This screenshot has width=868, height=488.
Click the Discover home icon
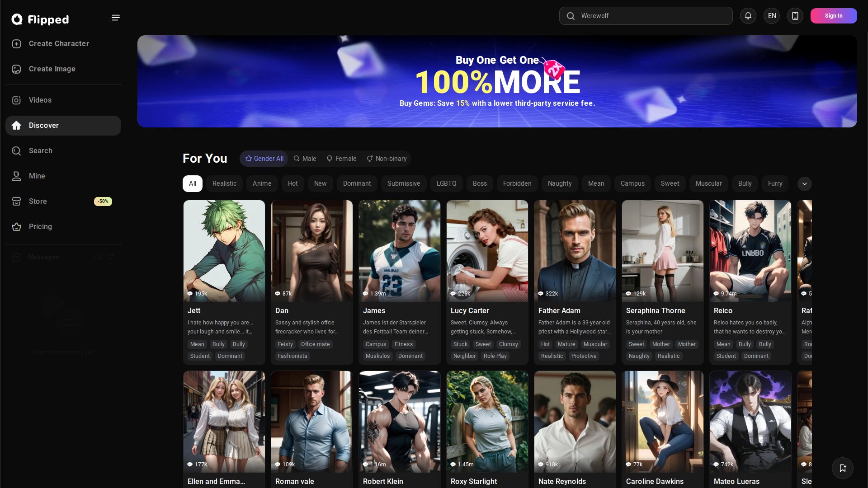(x=17, y=126)
